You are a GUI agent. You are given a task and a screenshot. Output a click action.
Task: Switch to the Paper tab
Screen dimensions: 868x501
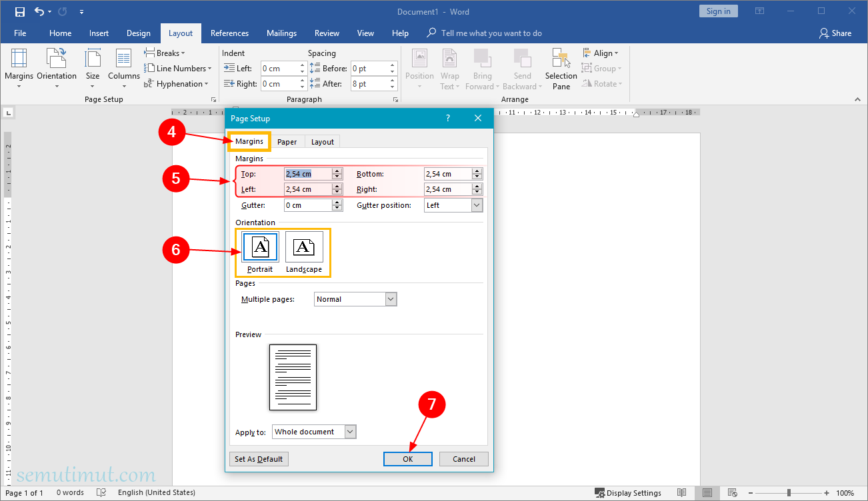point(287,141)
